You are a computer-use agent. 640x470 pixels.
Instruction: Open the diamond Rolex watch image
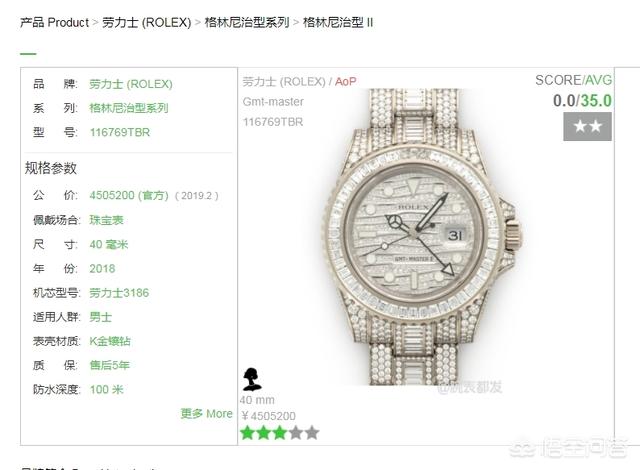424,237
